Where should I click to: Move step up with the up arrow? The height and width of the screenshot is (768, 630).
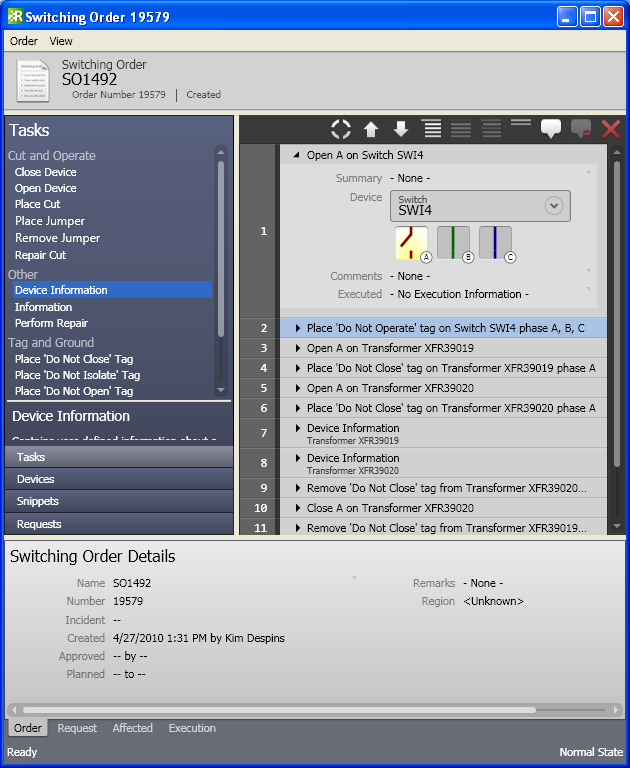[x=371, y=129]
